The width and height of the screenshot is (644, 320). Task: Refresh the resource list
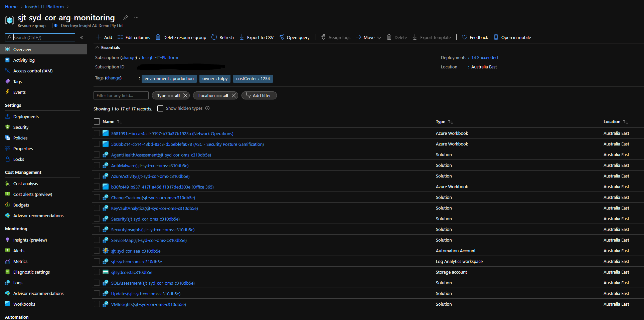[223, 37]
